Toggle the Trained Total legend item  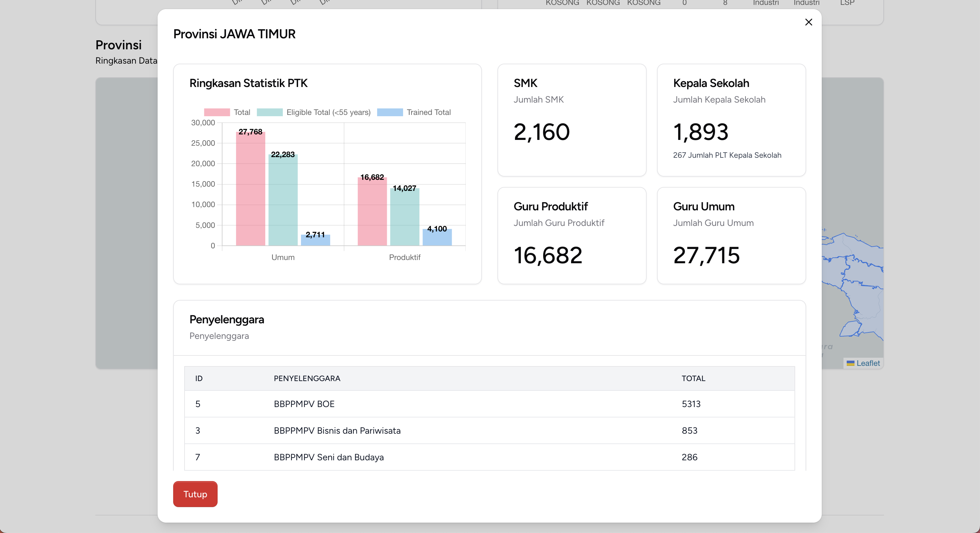(x=428, y=112)
